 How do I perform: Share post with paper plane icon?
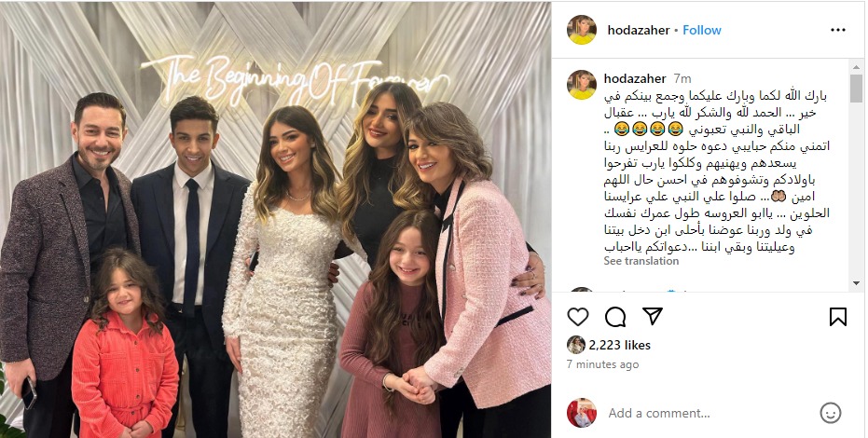click(653, 316)
